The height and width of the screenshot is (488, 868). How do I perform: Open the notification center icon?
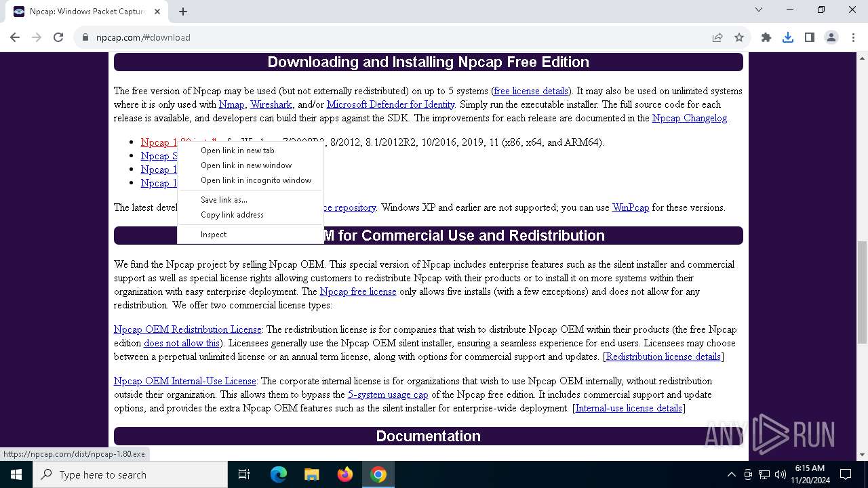click(846, 474)
